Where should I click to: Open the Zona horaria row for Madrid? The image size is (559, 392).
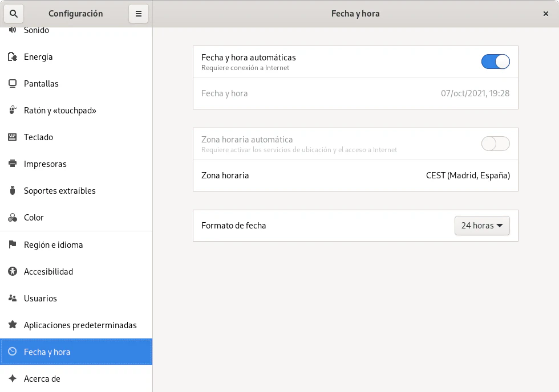pos(355,175)
